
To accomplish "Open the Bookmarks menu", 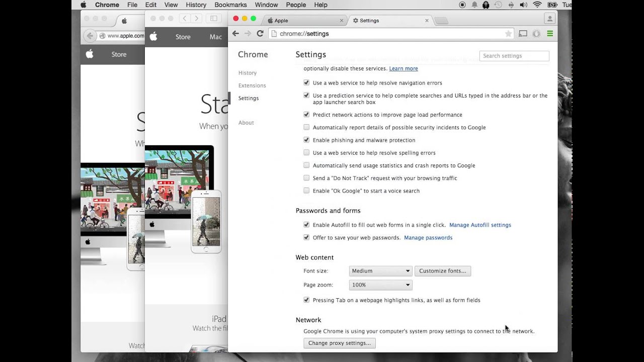I will [x=231, y=5].
